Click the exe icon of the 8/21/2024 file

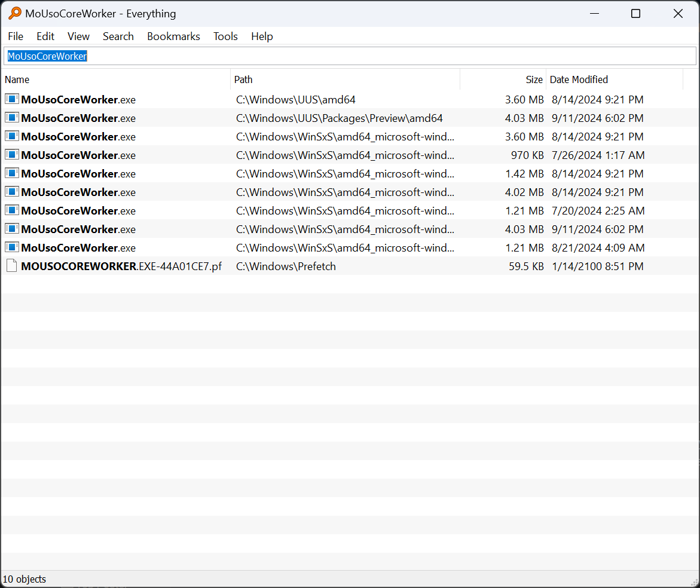pyautogui.click(x=11, y=247)
